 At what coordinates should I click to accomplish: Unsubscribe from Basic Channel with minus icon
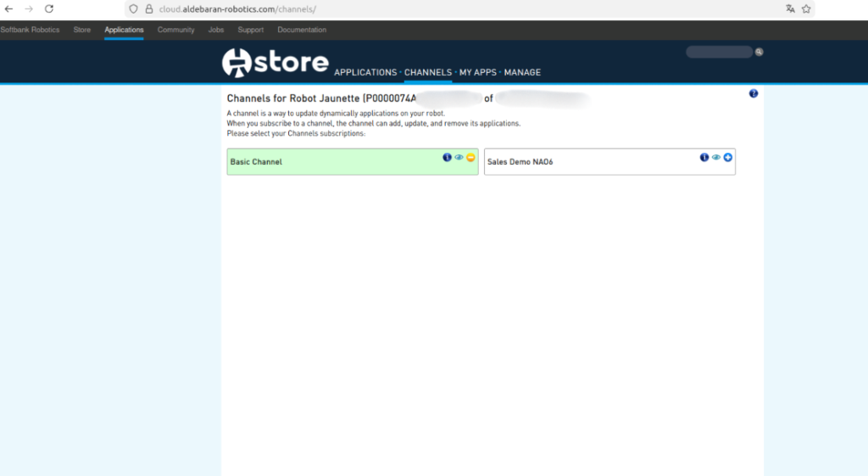470,157
